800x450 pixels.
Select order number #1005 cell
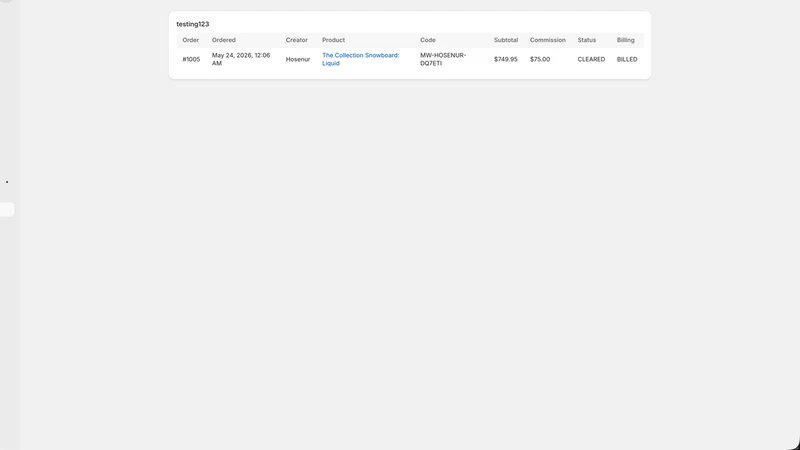pyautogui.click(x=191, y=59)
